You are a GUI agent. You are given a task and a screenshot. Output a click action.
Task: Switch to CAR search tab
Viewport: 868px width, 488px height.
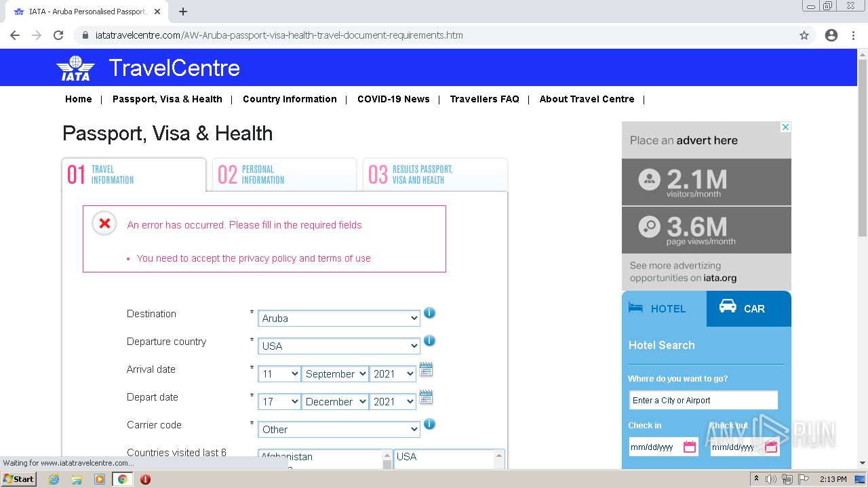point(749,309)
